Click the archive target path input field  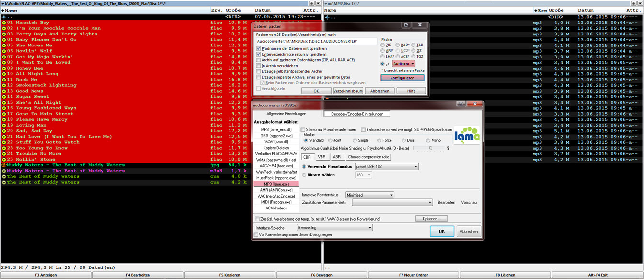[x=316, y=42]
